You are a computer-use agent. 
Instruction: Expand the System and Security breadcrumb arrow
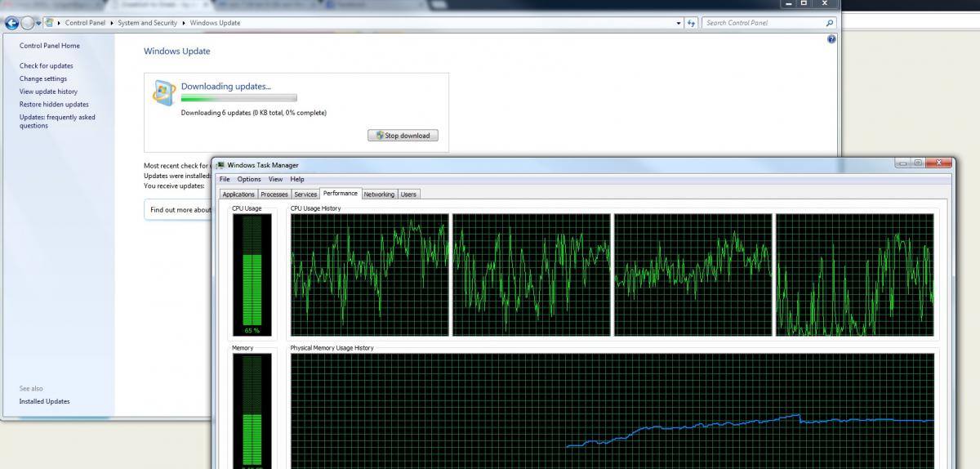[x=183, y=23]
